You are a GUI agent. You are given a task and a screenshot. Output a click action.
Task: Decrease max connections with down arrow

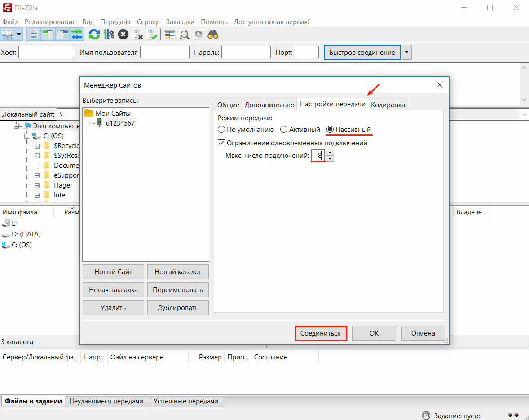(x=330, y=158)
